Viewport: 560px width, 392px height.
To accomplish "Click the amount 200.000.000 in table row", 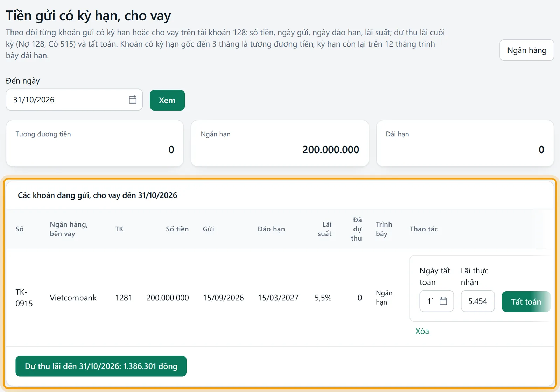I will pyautogui.click(x=168, y=298).
